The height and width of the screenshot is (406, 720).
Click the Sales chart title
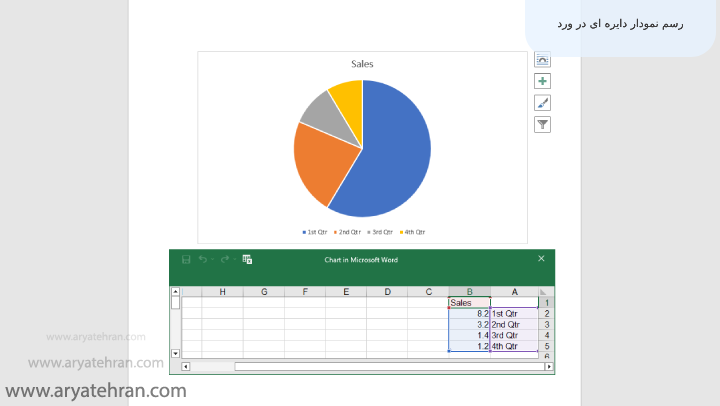tap(362, 64)
